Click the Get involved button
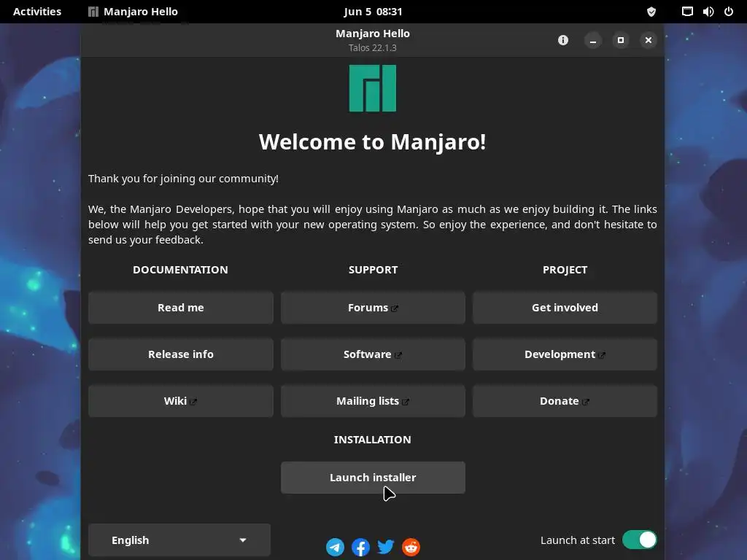747x560 pixels. click(565, 308)
